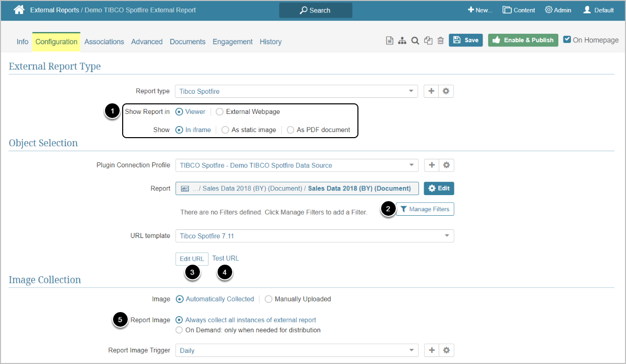Click gear icon beside Report Image Trigger
The image size is (626, 364).
click(446, 350)
